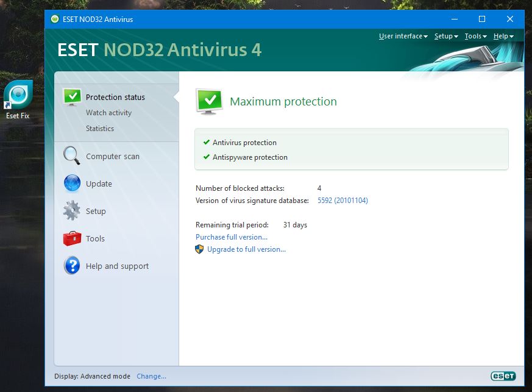Click the red Tools toolbox icon

[x=72, y=238]
